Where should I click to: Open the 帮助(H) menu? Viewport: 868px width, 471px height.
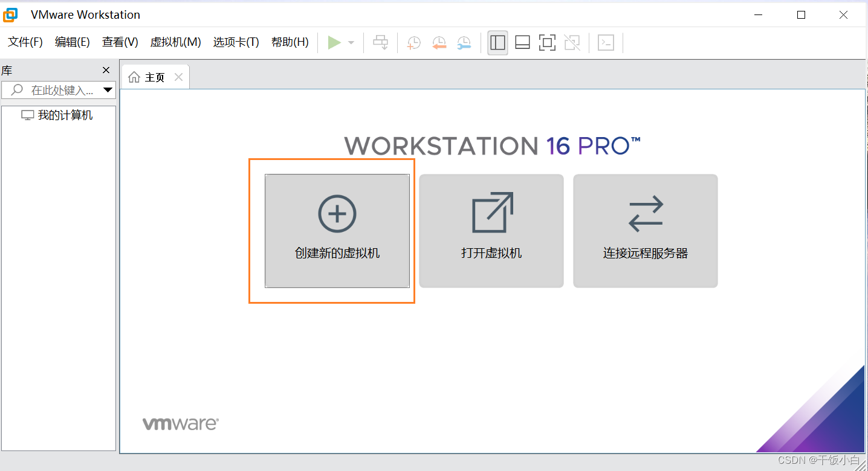[x=290, y=42]
